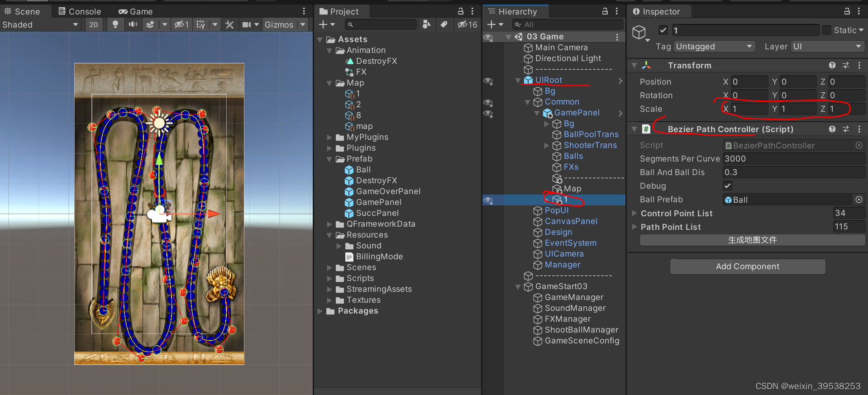
Task: Click the Hierarchy panel lock icon
Action: (605, 11)
